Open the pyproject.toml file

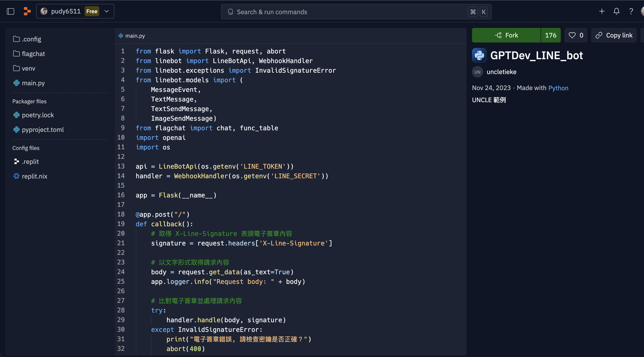tap(38, 129)
